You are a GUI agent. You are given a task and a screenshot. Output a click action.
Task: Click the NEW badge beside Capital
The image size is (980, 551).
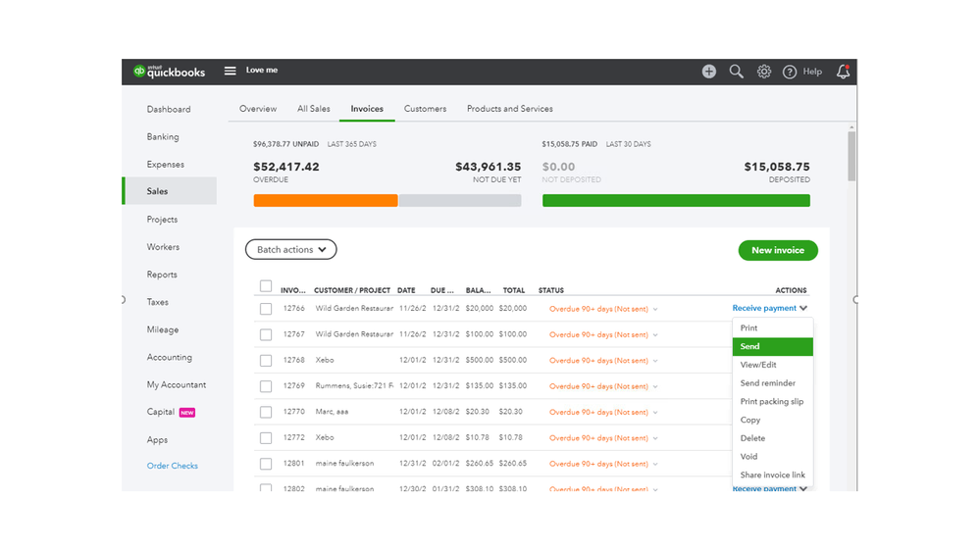[x=186, y=413]
